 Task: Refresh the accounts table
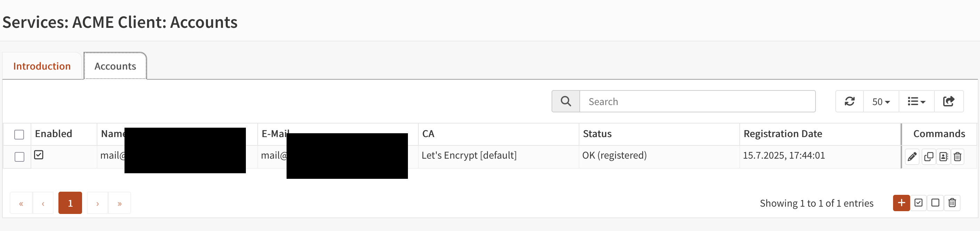click(x=850, y=101)
